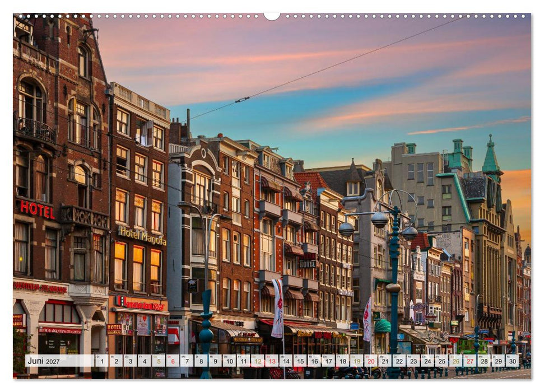
Task: Select red Sunday date 20
Action: coord(371,361)
